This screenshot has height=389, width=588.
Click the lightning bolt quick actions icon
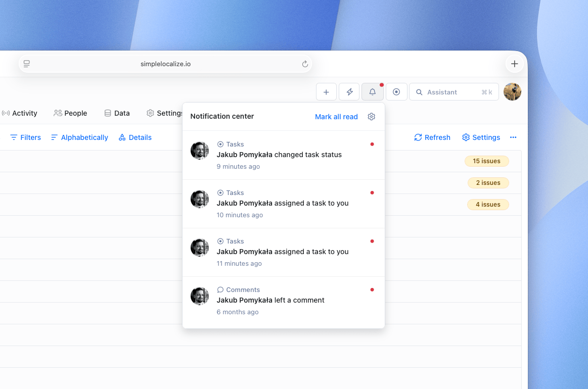pyautogui.click(x=349, y=91)
